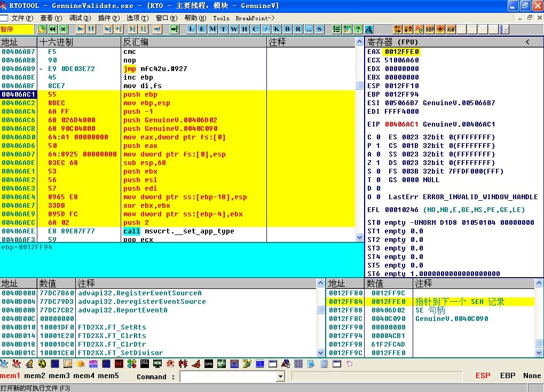Open the 插件(P) plugins menu
This screenshot has height=392, width=544.
tap(108, 18)
